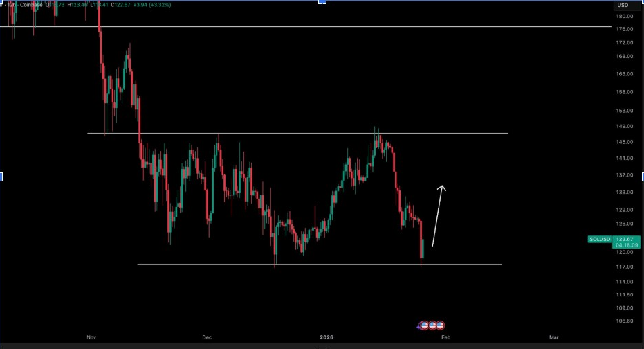This screenshot has height=349, width=644.
Task: Click the 111.50 price axis label
Action: [x=624, y=295]
